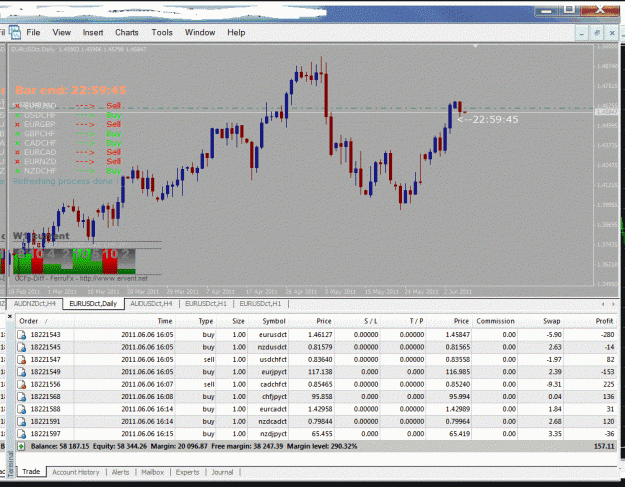Select the nzdjpyct symbol cell
Image resolution: width=625 pixels, height=487 pixels.
[273, 434]
